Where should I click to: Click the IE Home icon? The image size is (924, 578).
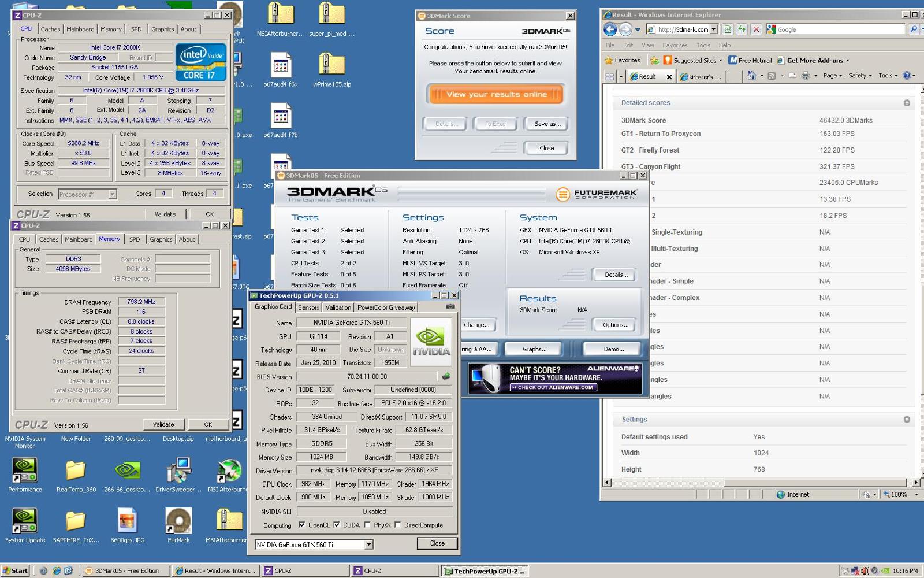[x=751, y=76]
